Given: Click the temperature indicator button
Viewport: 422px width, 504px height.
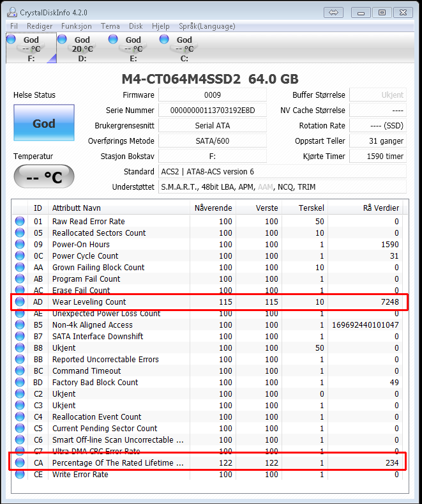Looking at the screenshot, I should [44, 176].
